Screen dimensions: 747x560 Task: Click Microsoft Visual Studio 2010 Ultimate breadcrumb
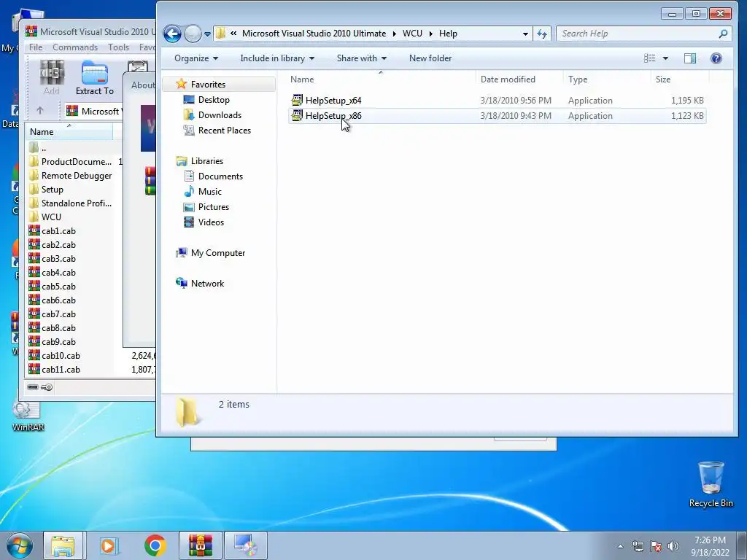314,34
